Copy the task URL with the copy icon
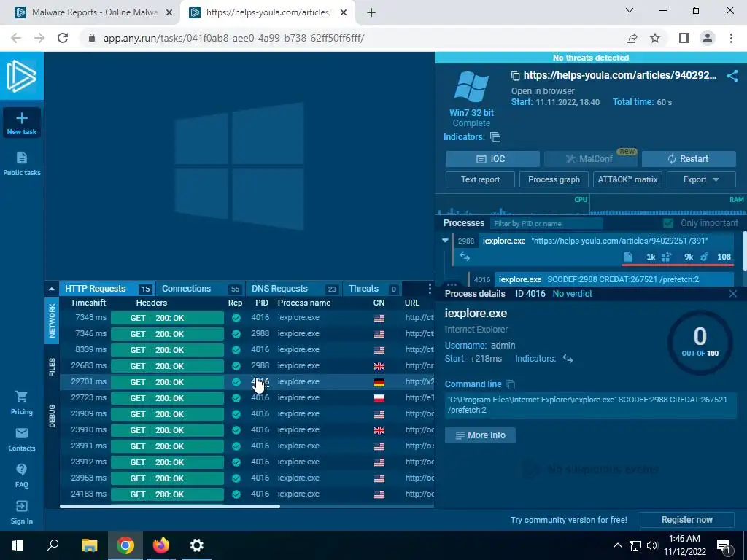Screen dimensions: 747x560 [515, 75]
